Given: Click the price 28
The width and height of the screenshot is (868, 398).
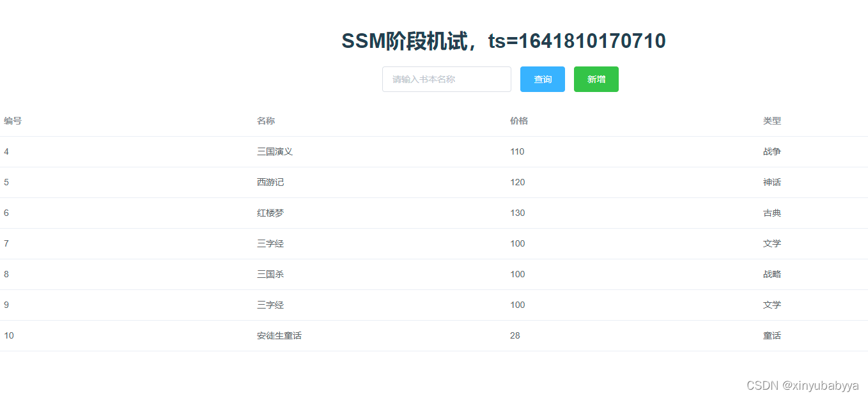Looking at the screenshot, I should pos(515,335).
